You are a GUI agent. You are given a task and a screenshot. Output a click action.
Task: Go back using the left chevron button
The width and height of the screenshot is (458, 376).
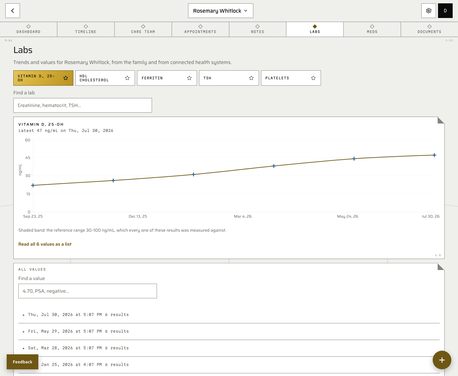[x=12, y=11]
